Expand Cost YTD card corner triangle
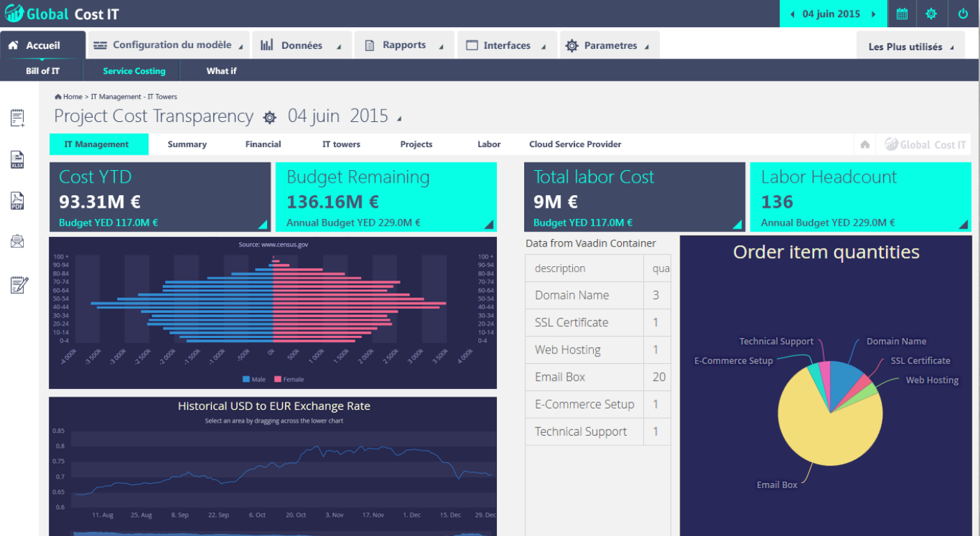The image size is (980, 536). (263, 224)
